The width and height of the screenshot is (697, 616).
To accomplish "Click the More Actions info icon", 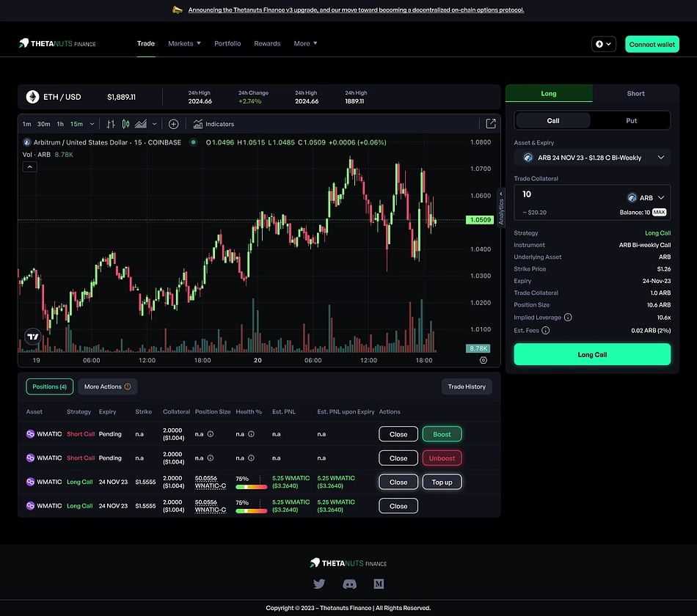I will pos(128,386).
